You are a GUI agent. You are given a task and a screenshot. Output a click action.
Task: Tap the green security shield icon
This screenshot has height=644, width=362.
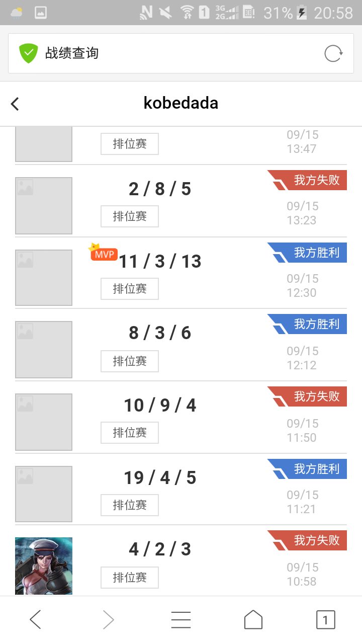pos(28,53)
